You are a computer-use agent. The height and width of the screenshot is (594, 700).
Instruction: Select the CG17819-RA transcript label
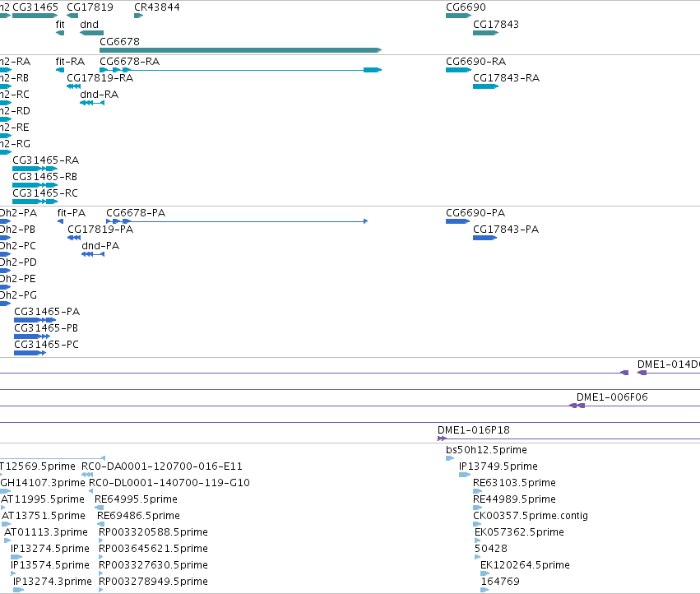100,77
